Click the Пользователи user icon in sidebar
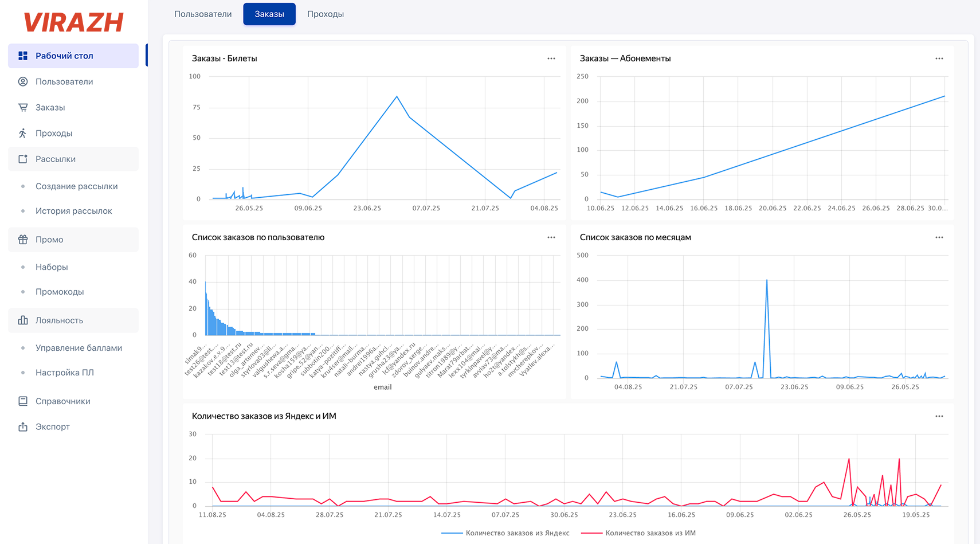Image resolution: width=980 pixels, height=544 pixels. tap(23, 81)
